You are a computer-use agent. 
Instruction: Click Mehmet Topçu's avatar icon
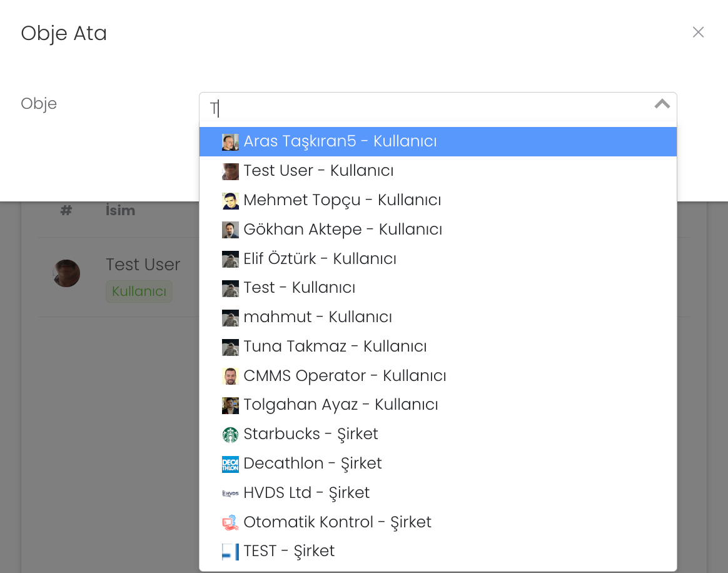pyautogui.click(x=230, y=201)
